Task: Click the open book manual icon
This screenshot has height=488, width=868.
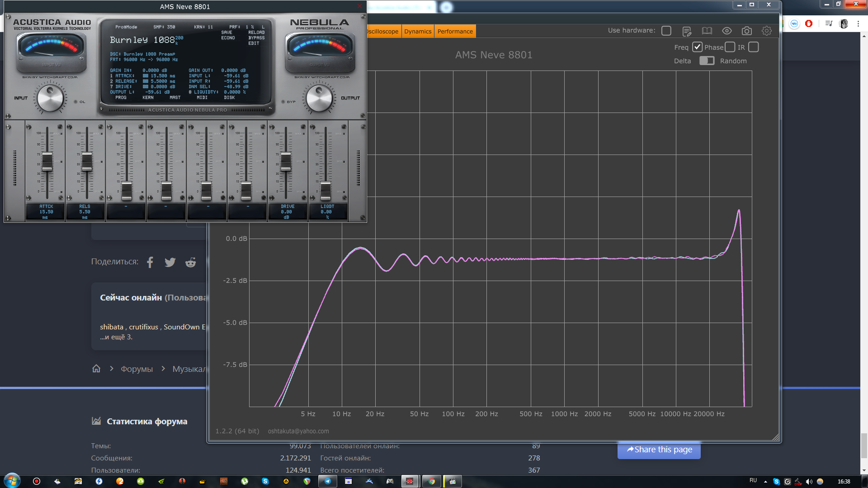Action: 707,31
